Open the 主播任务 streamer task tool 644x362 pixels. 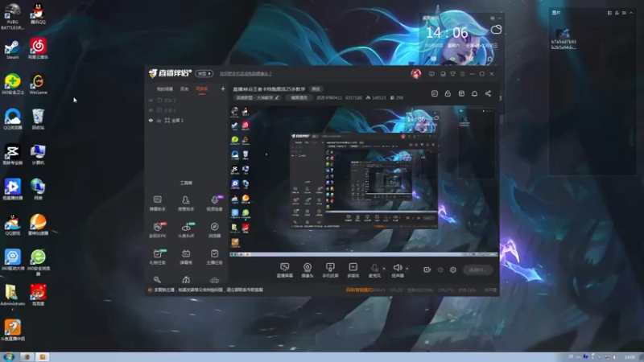[214, 257]
